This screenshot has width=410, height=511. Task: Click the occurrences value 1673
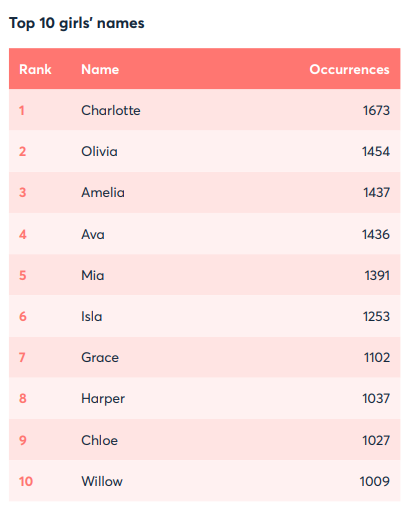(x=376, y=110)
